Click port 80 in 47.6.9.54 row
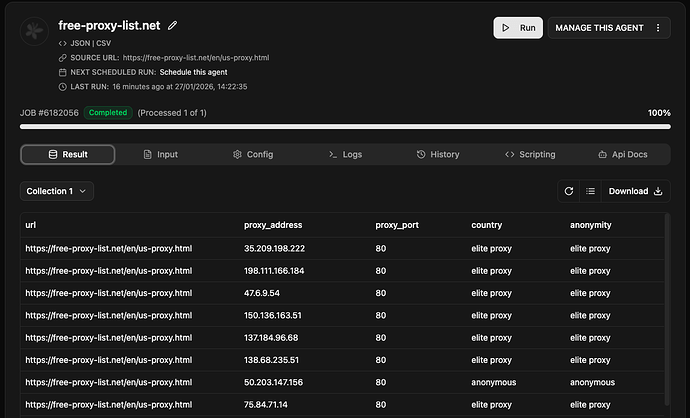Screen dimensions: 690x418 pyautogui.click(x=381, y=293)
